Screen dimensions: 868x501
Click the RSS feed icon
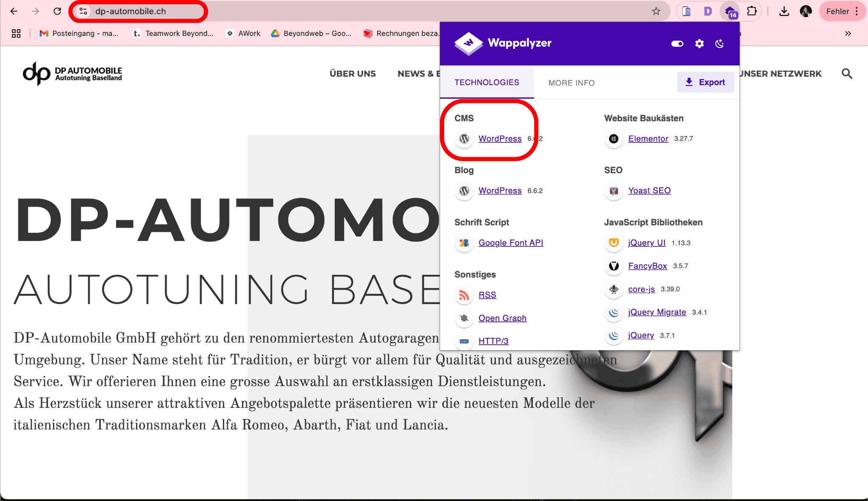click(464, 295)
